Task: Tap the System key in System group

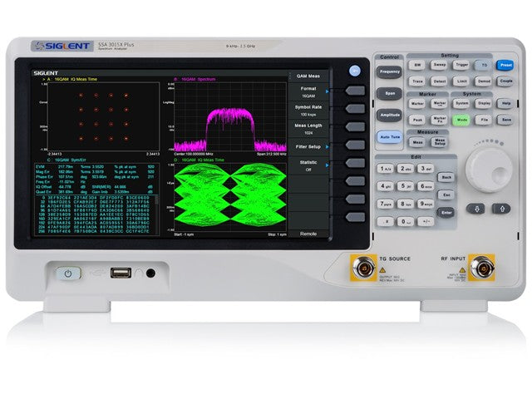Action: [x=462, y=103]
